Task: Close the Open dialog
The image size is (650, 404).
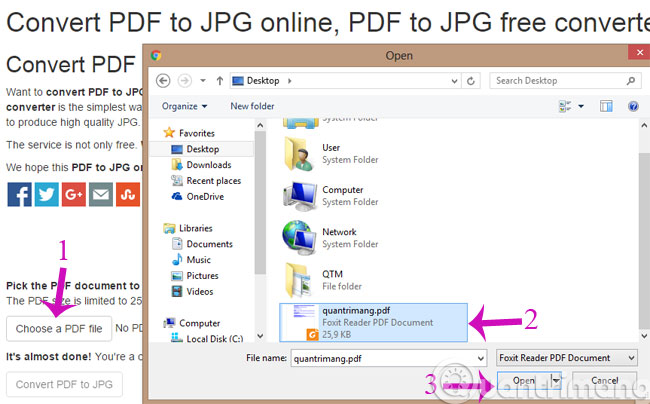Action: tap(639, 52)
